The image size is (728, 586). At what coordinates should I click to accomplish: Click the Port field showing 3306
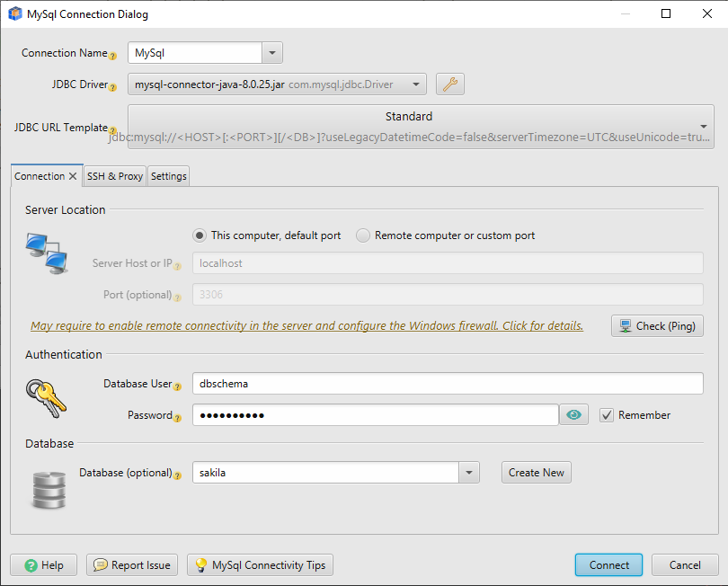(448, 295)
